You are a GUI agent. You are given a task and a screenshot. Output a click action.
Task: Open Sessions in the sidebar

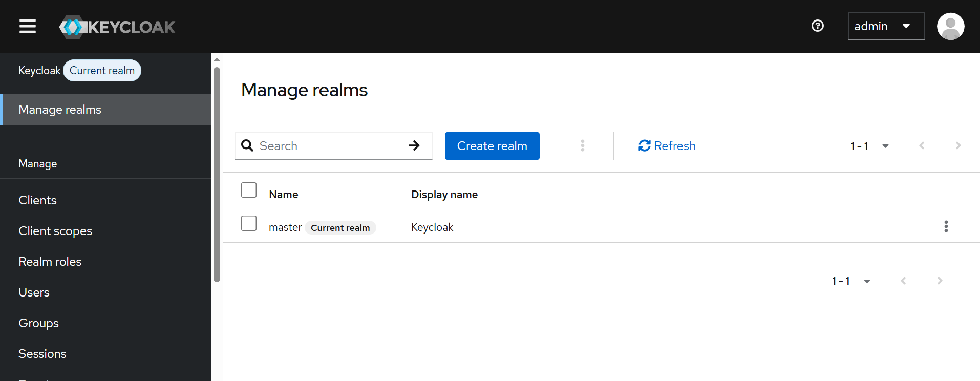(105, 354)
